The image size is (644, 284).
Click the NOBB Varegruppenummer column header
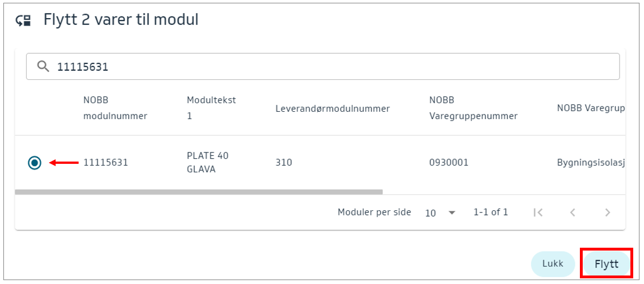tap(473, 108)
